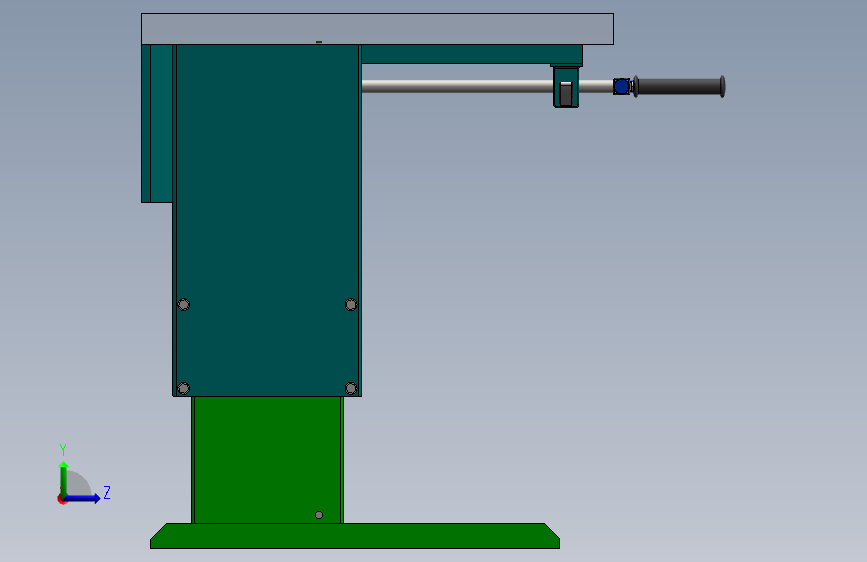The image size is (867, 562).
Task: Click the Z label of the triad
Action: (107, 492)
